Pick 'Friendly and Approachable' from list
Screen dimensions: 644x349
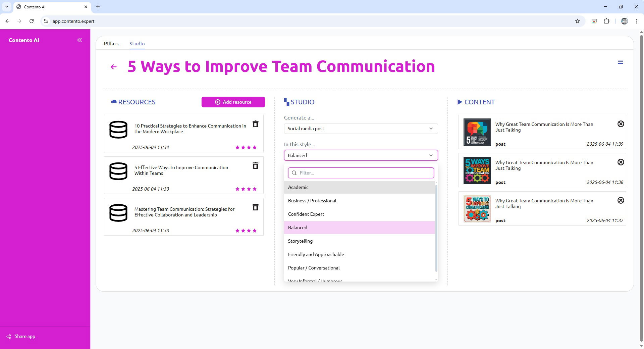point(316,254)
